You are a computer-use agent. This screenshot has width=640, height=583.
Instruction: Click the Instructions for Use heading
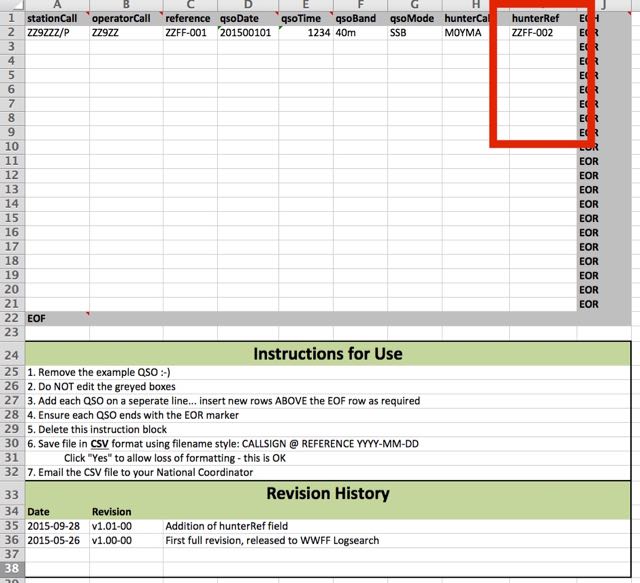tap(328, 354)
